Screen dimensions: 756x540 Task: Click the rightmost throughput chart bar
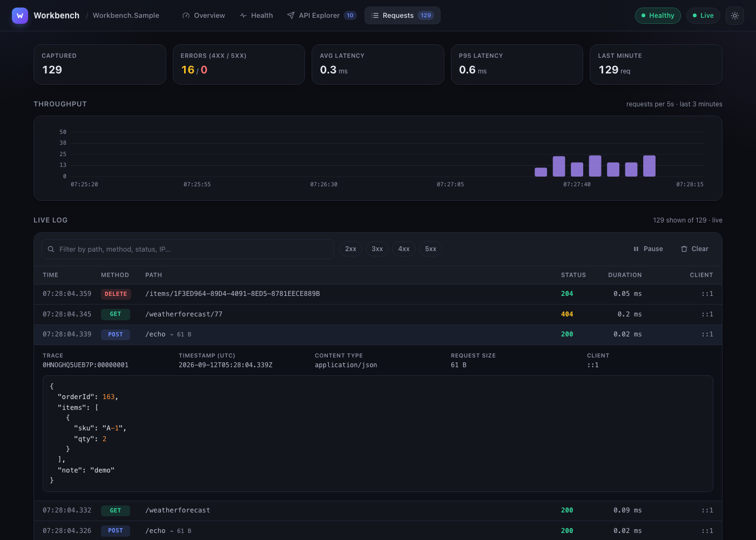[x=650, y=166]
